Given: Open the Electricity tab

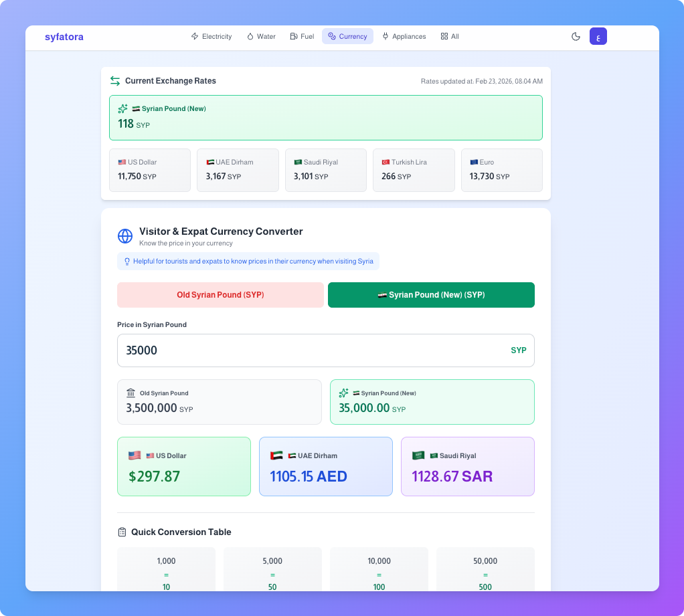Looking at the screenshot, I should click(x=211, y=37).
